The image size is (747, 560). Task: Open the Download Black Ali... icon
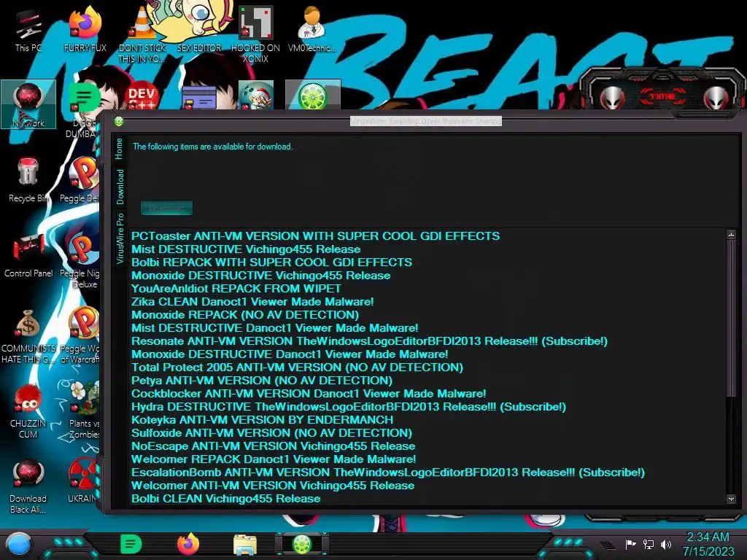tap(28, 486)
